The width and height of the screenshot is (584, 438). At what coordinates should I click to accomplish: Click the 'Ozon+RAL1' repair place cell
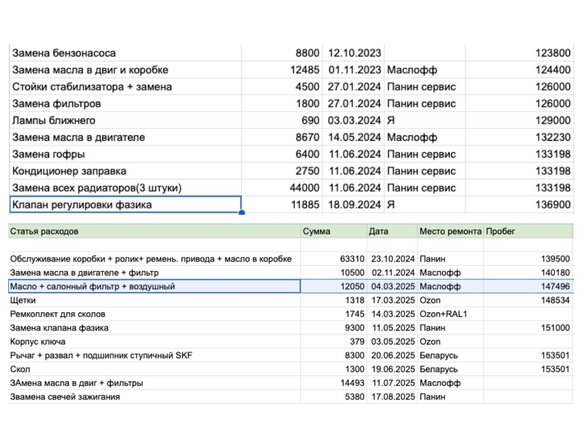coord(451,314)
